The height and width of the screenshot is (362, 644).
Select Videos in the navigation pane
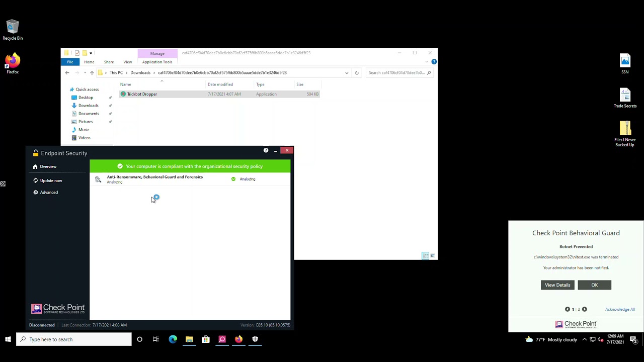pyautogui.click(x=84, y=138)
